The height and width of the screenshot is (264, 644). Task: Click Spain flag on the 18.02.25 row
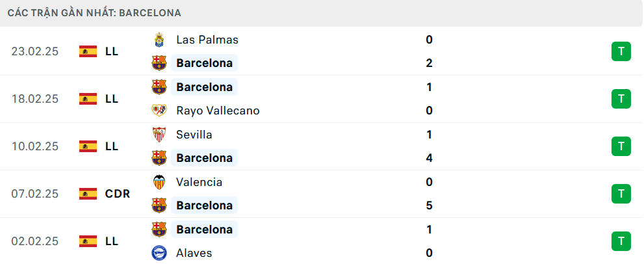(88, 99)
